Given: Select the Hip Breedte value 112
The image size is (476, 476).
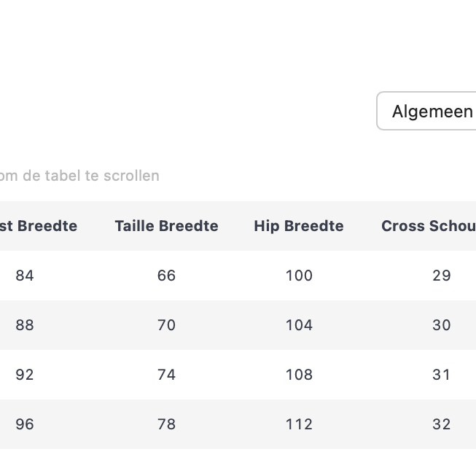Looking at the screenshot, I should 299,424.
